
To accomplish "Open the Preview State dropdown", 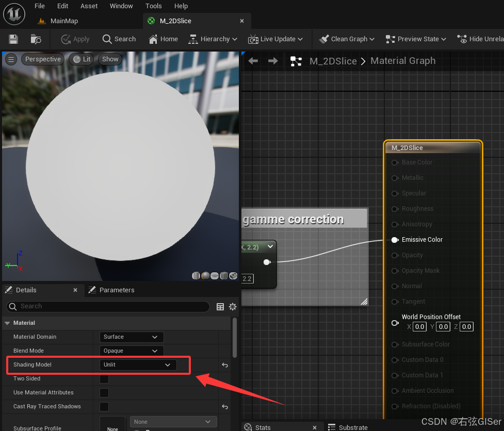I will (416, 39).
